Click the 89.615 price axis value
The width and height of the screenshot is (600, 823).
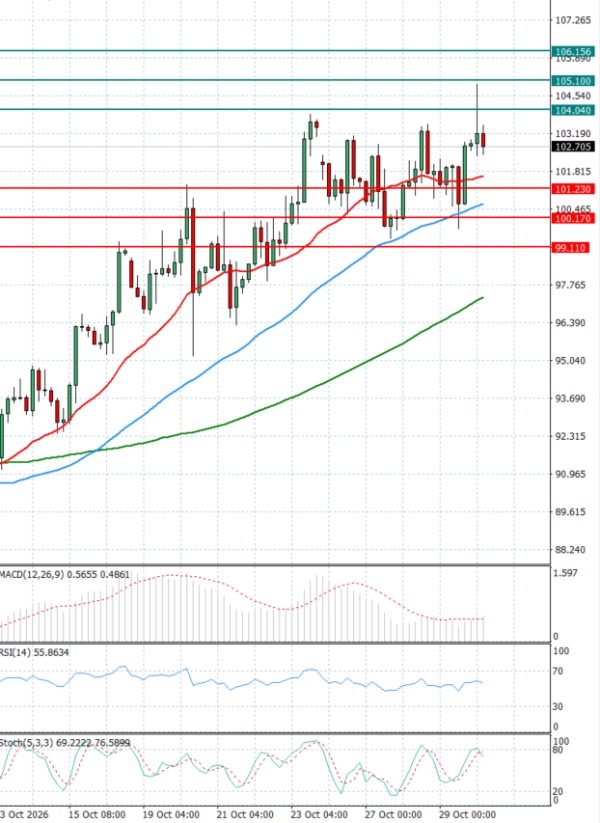pos(570,512)
